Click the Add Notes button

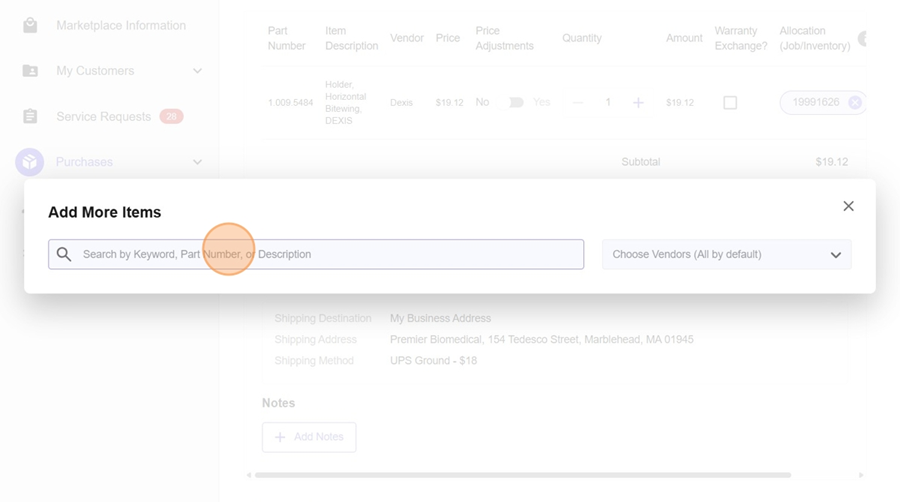click(309, 437)
